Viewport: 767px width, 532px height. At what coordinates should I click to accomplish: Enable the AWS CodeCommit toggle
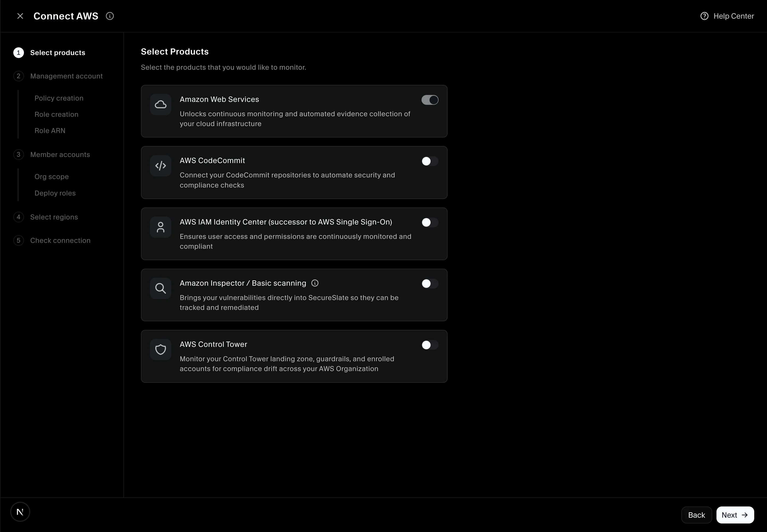[x=430, y=161]
